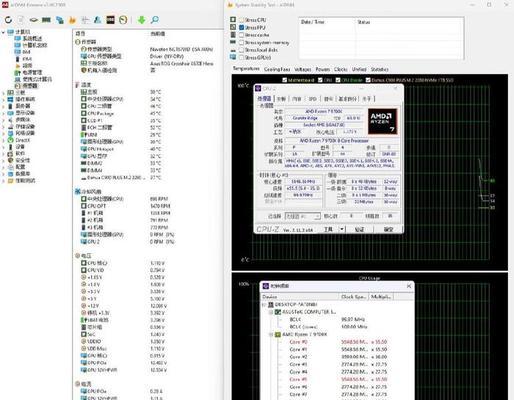Select 计算机名称 item in AIDA64 tree

point(31,45)
